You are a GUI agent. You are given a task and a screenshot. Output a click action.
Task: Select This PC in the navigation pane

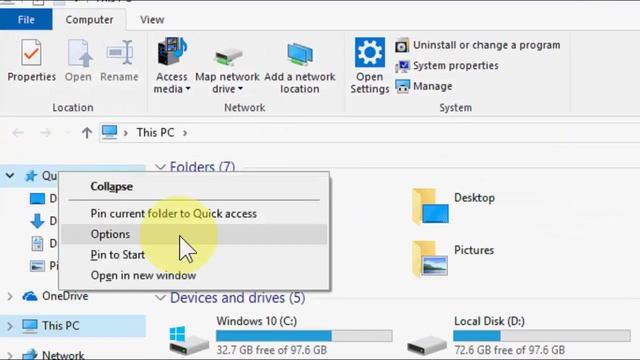pyautogui.click(x=60, y=326)
